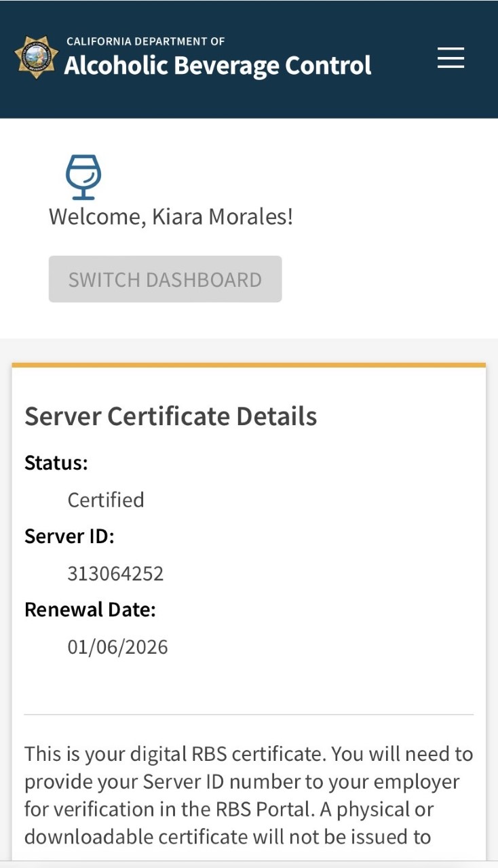Click the ABC sheriff badge logo
The image size is (498, 868).
coord(36,58)
